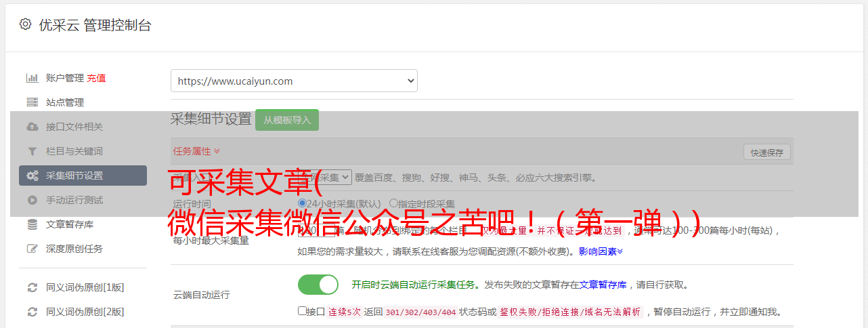Click the red 充值 link

tap(96, 78)
